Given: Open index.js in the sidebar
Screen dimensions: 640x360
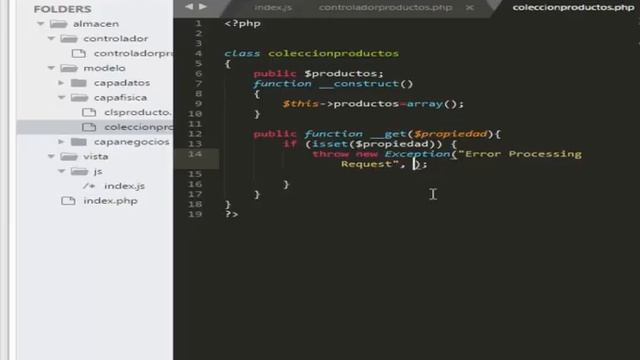Looking at the screenshot, I should (124, 186).
